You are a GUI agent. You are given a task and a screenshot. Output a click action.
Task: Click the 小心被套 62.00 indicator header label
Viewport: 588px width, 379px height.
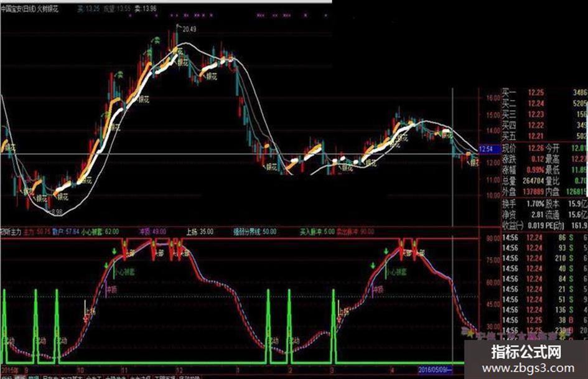click(100, 232)
